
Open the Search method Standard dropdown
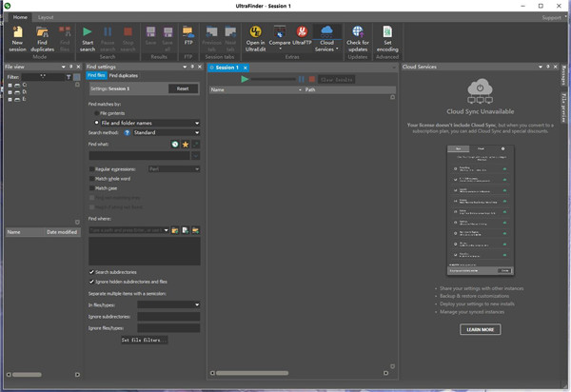(x=197, y=132)
